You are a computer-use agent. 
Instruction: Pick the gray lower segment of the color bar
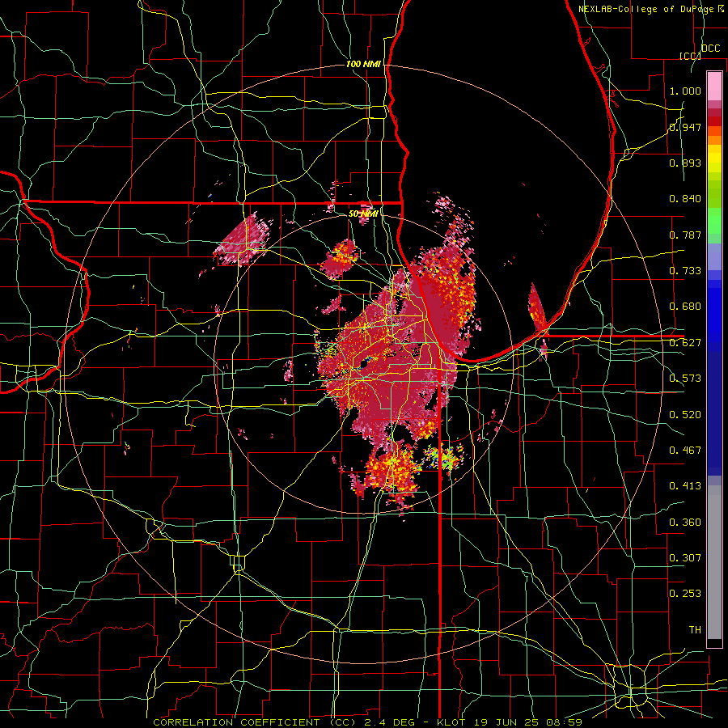point(714,562)
